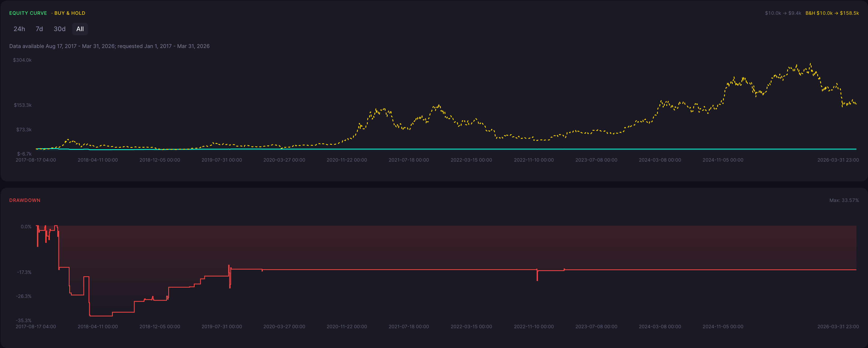Click the EQUITY CURVE legend label
The width and height of the screenshot is (868, 348).
(x=28, y=13)
